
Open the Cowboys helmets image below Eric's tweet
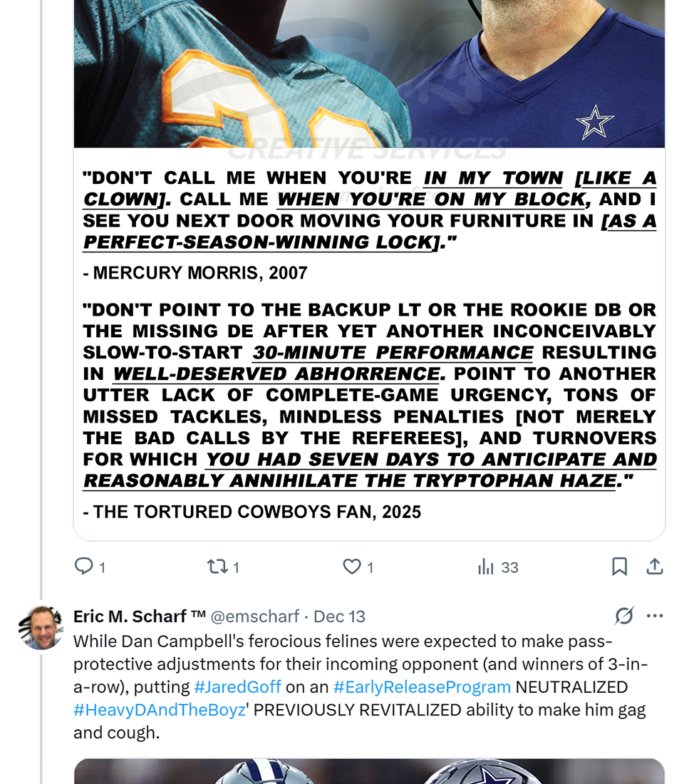[x=369, y=772]
